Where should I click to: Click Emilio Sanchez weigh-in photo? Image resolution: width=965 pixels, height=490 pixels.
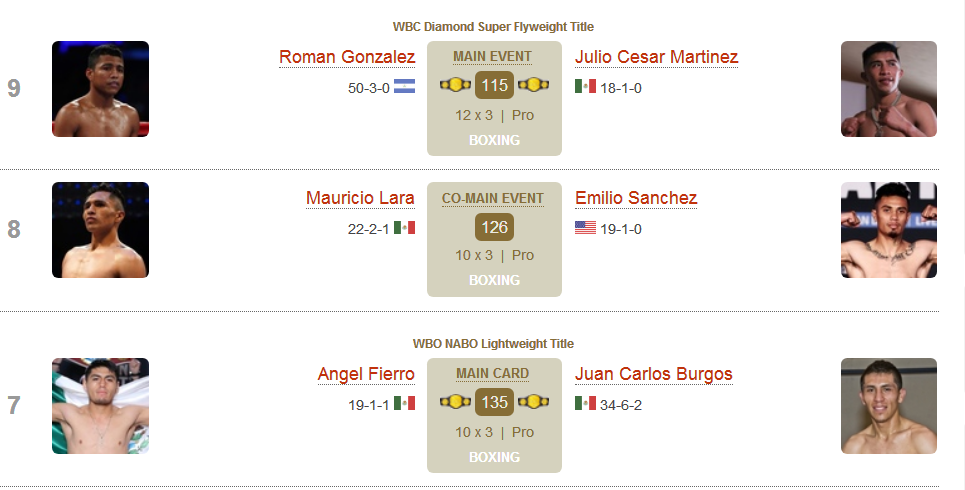point(889,230)
